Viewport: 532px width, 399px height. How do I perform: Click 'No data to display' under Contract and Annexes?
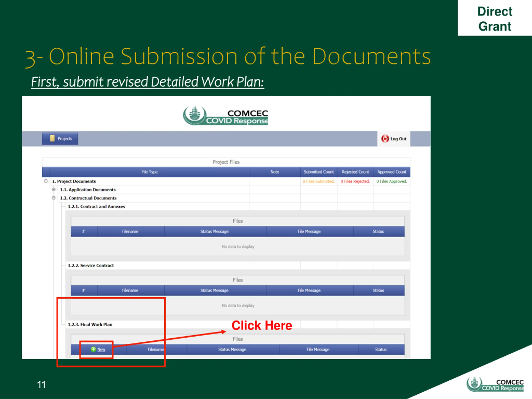tap(238, 246)
